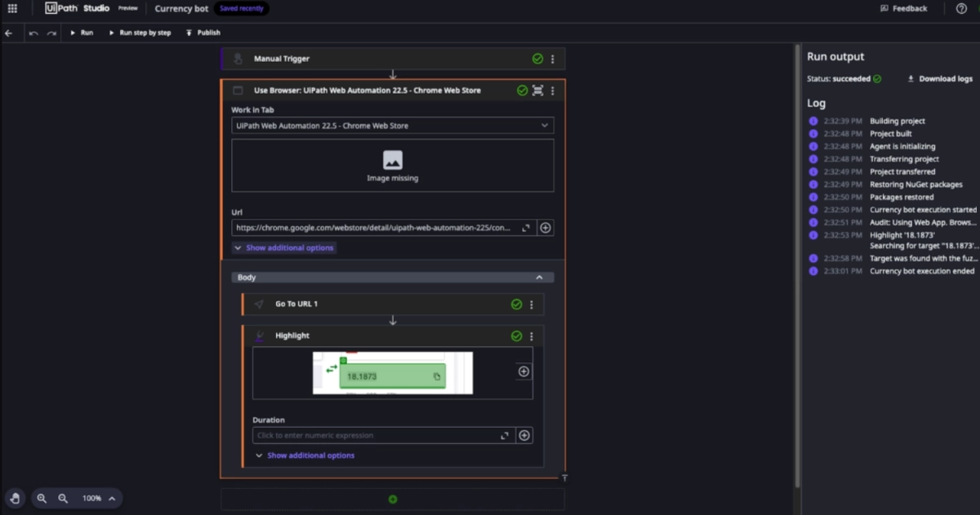Screen dimensions: 980x515
Task: Click Run in the toolbar
Action: [x=82, y=33]
